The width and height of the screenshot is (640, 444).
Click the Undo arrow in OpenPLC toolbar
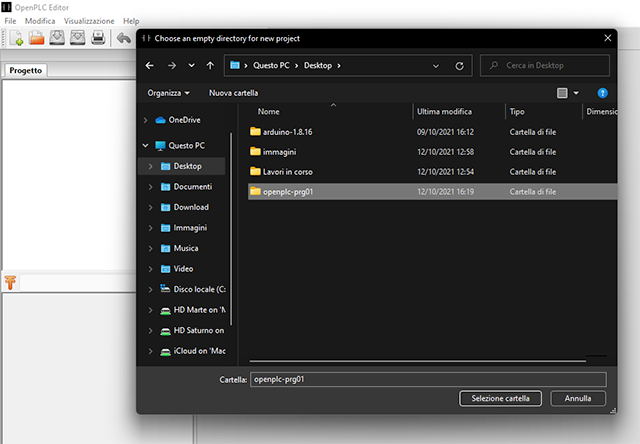click(124, 38)
